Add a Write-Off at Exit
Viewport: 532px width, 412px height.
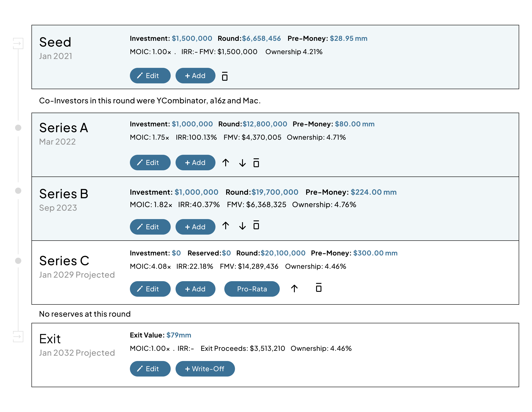tap(205, 369)
